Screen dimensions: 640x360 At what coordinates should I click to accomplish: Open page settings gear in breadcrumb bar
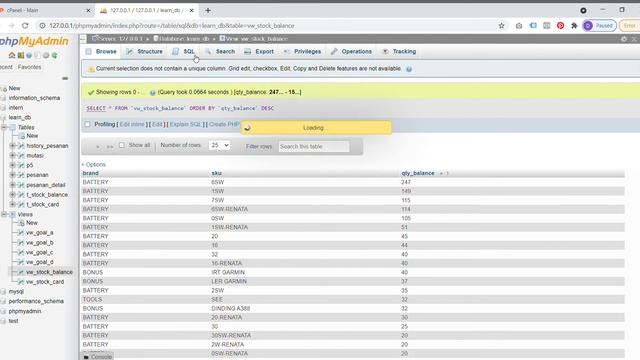pyautogui.click(x=624, y=39)
